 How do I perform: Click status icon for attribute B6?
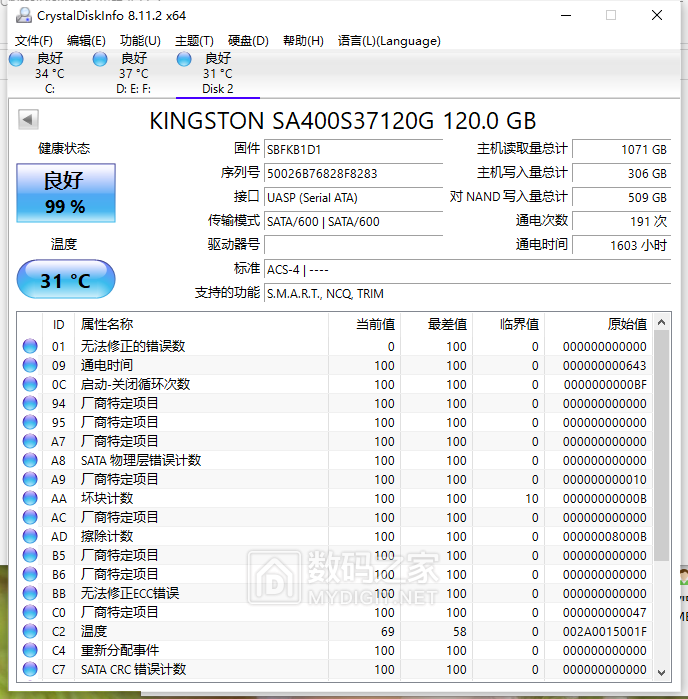(30, 574)
